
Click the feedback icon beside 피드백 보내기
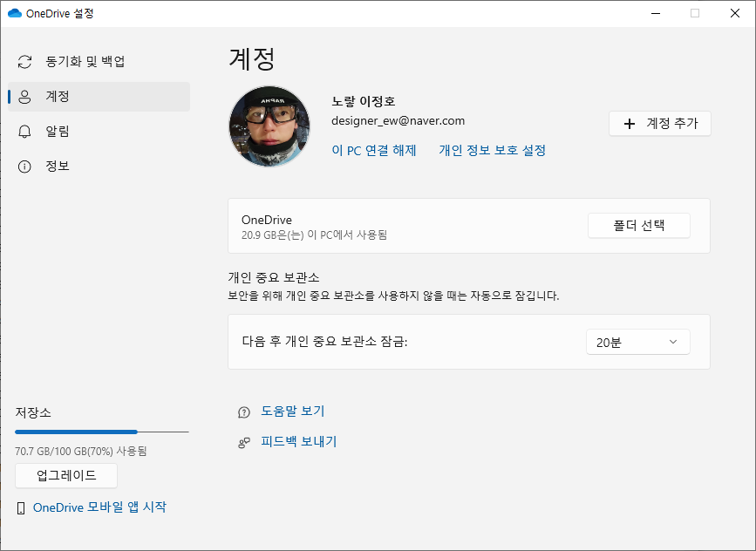[x=245, y=442]
